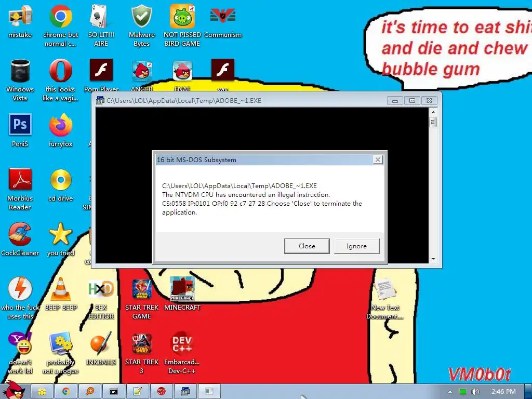Open Chrome from the taskbar
The width and height of the screenshot is (532, 399).
[66, 392]
